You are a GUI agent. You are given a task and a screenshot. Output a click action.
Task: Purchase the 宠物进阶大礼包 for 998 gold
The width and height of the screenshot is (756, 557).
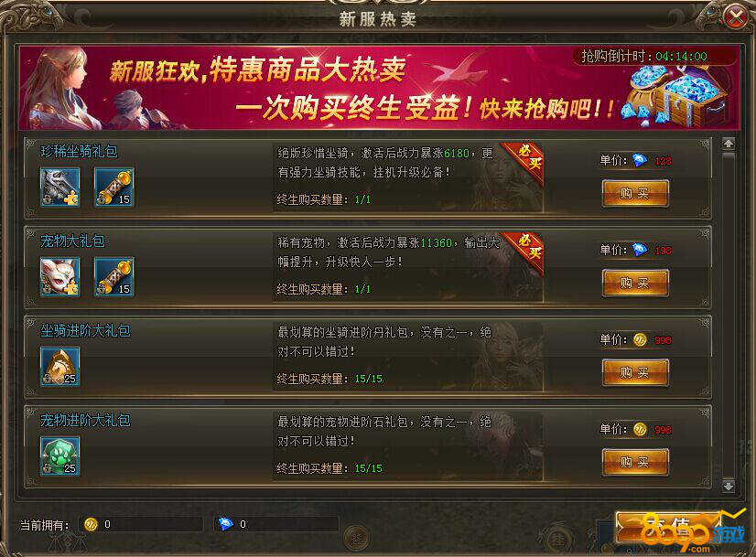pyautogui.click(x=635, y=462)
